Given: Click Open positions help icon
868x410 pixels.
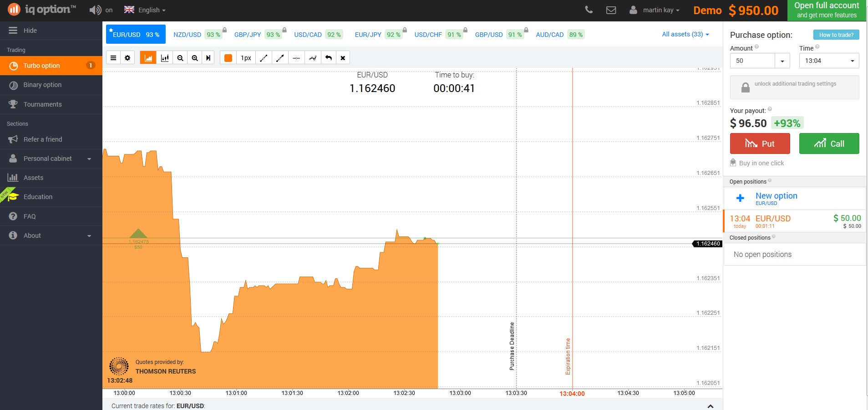Looking at the screenshot, I should coord(770,181).
